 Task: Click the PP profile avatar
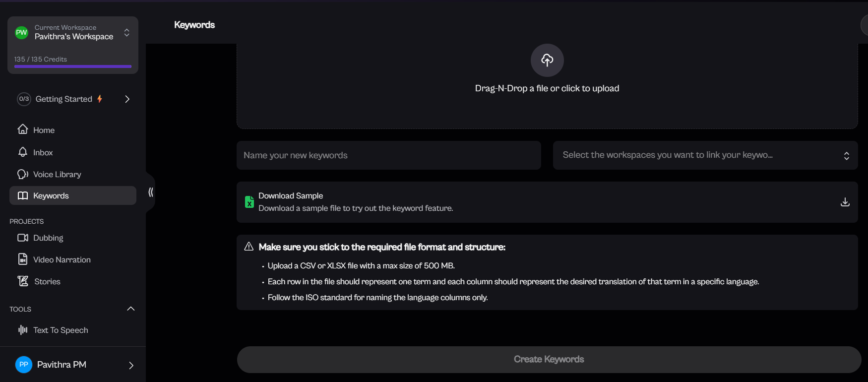tap(24, 365)
